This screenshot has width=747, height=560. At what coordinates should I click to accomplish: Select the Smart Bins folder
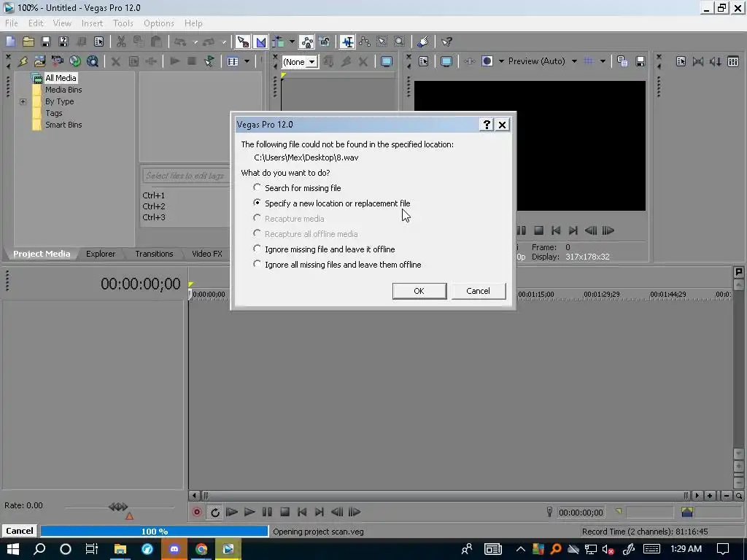[57, 125]
